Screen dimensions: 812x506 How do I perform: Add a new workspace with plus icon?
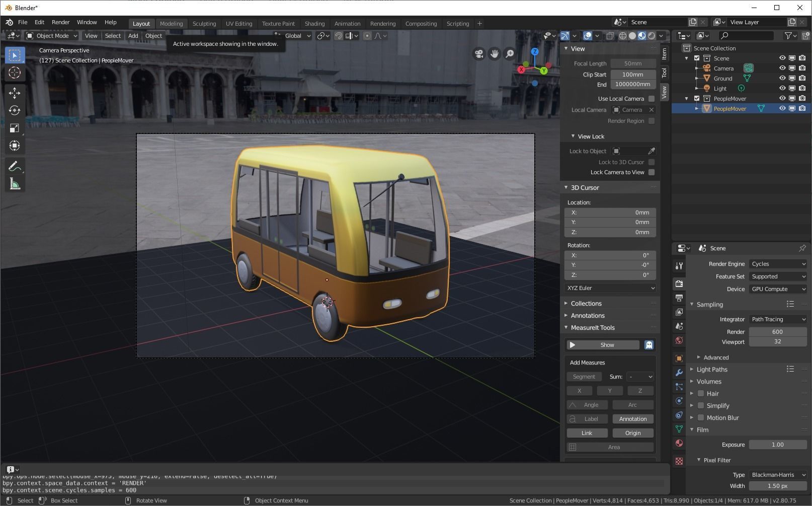tap(479, 23)
